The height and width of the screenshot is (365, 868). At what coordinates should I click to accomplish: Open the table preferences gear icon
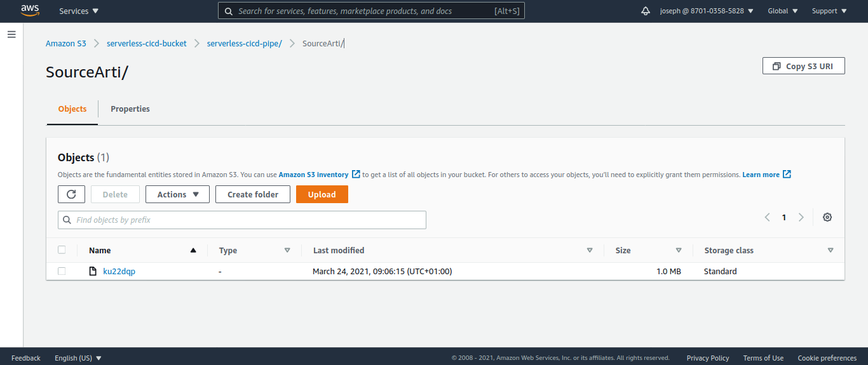click(827, 217)
